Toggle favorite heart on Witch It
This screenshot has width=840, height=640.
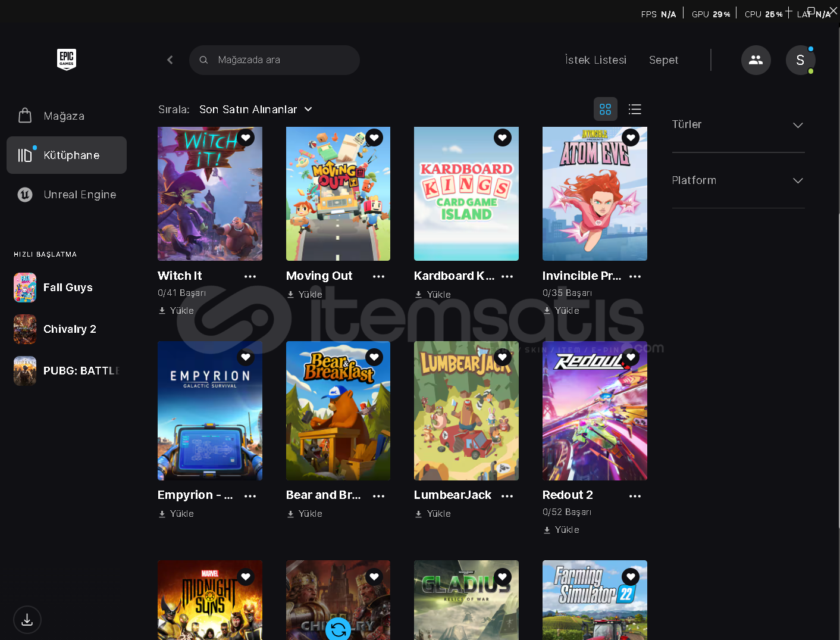tap(246, 138)
